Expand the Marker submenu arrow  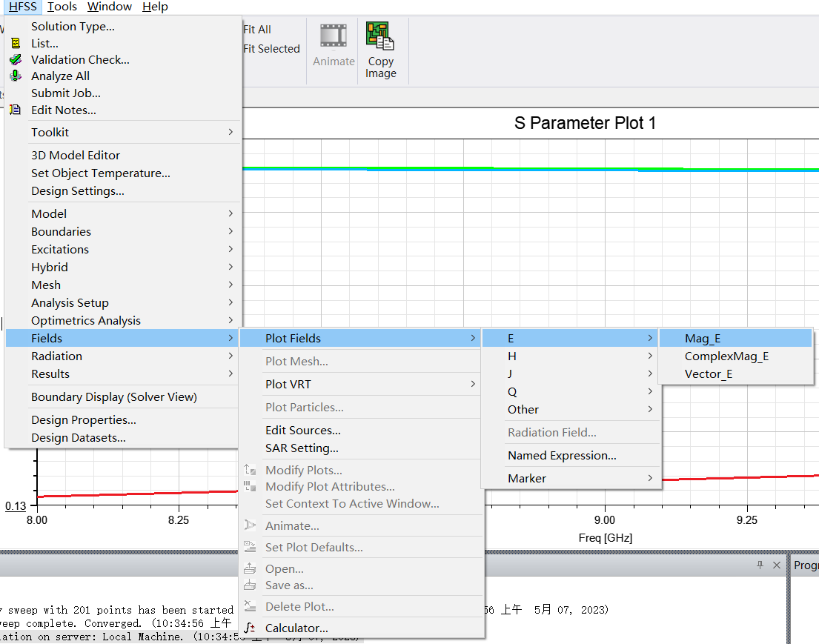650,478
